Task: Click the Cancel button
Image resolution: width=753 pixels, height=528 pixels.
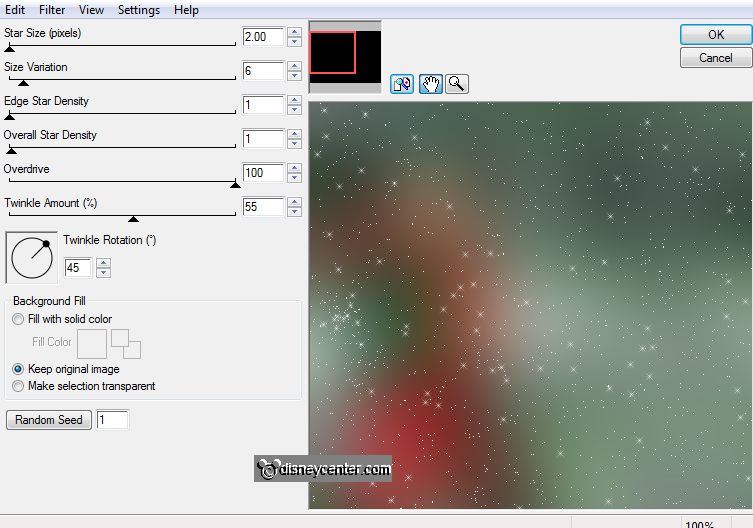Action: (x=716, y=58)
